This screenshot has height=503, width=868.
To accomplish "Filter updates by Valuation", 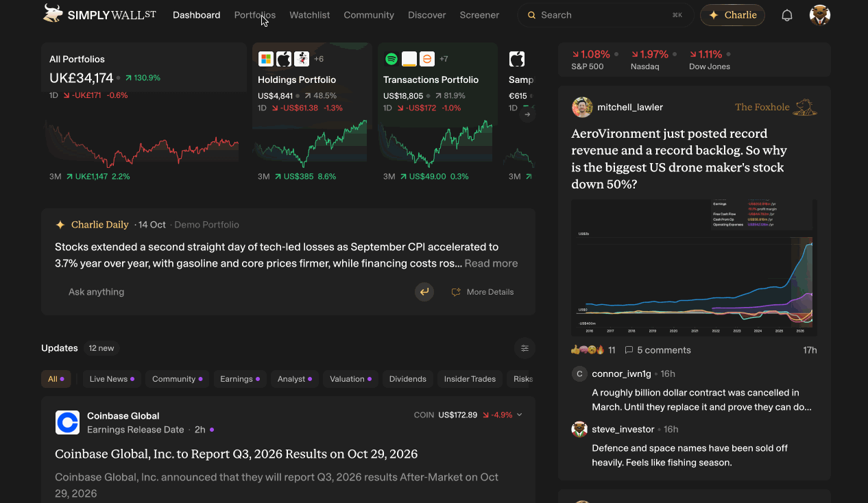I will 350,379.
